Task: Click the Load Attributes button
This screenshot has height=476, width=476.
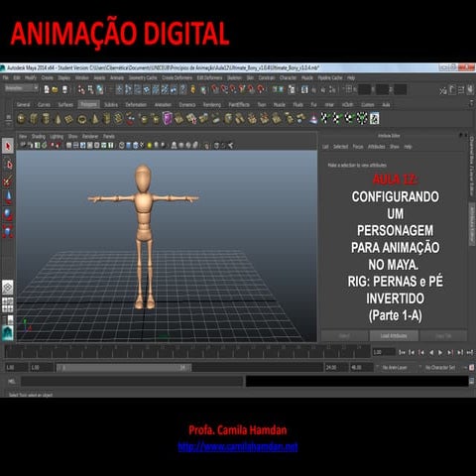Action: [394, 336]
